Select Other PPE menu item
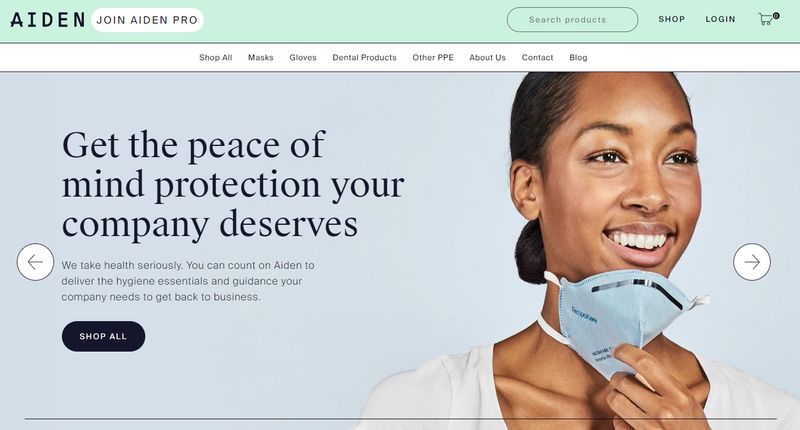This screenshot has width=800, height=430. 433,58
